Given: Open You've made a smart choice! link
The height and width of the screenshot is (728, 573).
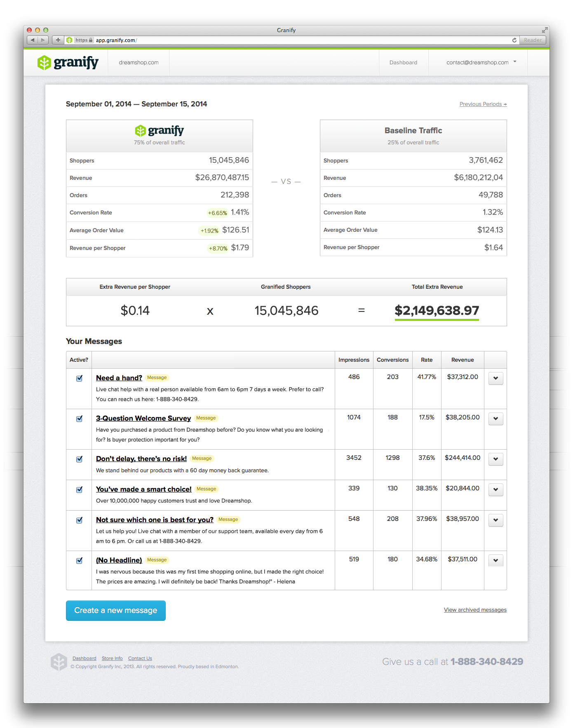Looking at the screenshot, I should click(144, 489).
